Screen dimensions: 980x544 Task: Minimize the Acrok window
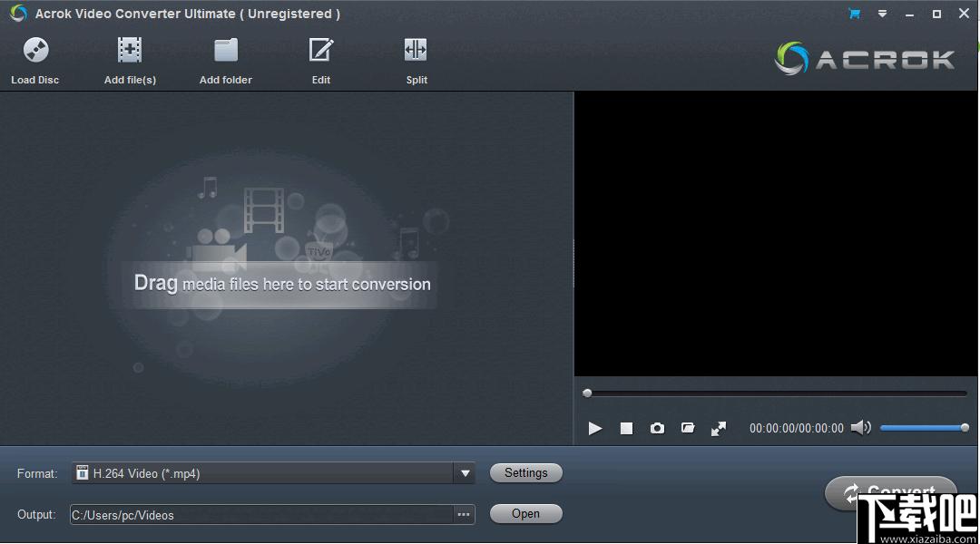click(x=909, y=14)
